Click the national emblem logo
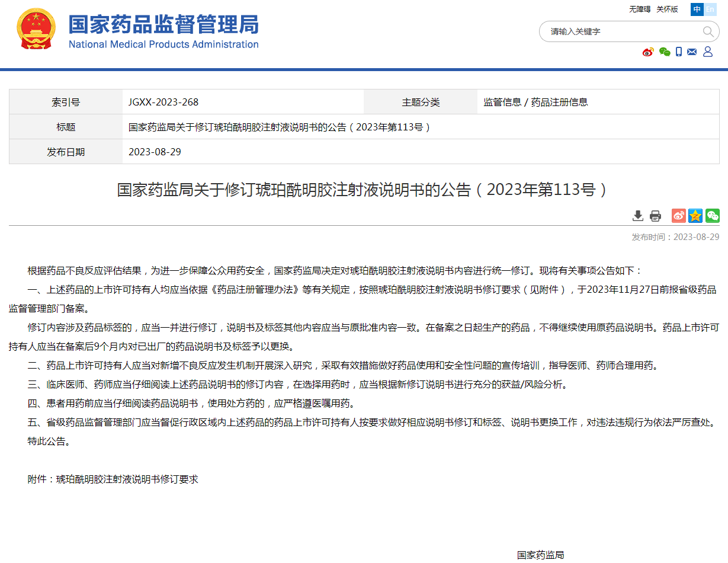 36,30
